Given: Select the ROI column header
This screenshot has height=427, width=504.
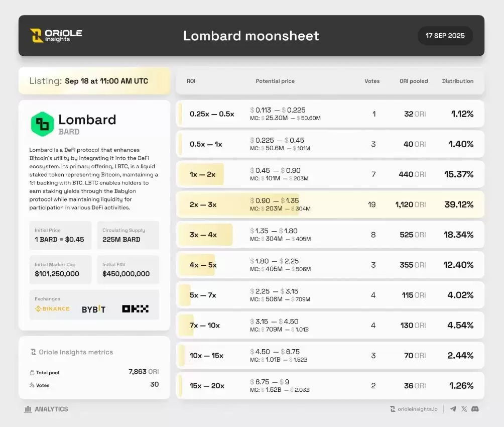Looking at the screenshot, I should 191,81.
